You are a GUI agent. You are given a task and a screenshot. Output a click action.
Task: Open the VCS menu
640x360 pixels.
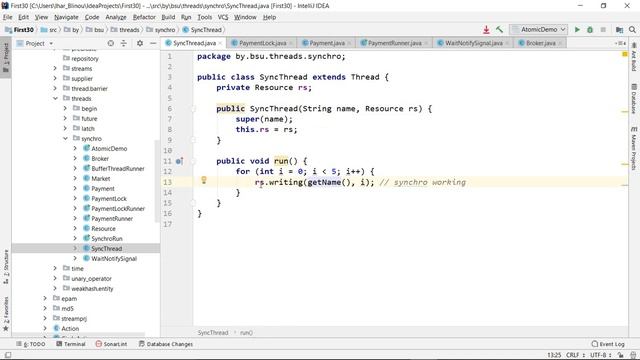[x=223, y=17]
